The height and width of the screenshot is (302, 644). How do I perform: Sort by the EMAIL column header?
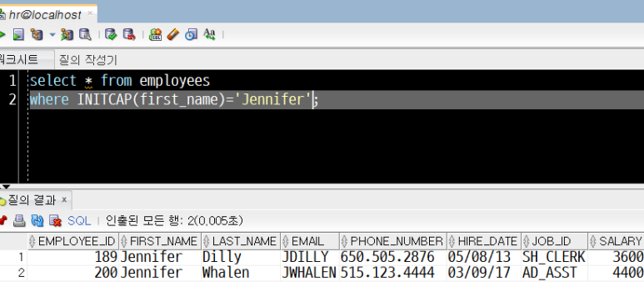(x=310, y=241)
